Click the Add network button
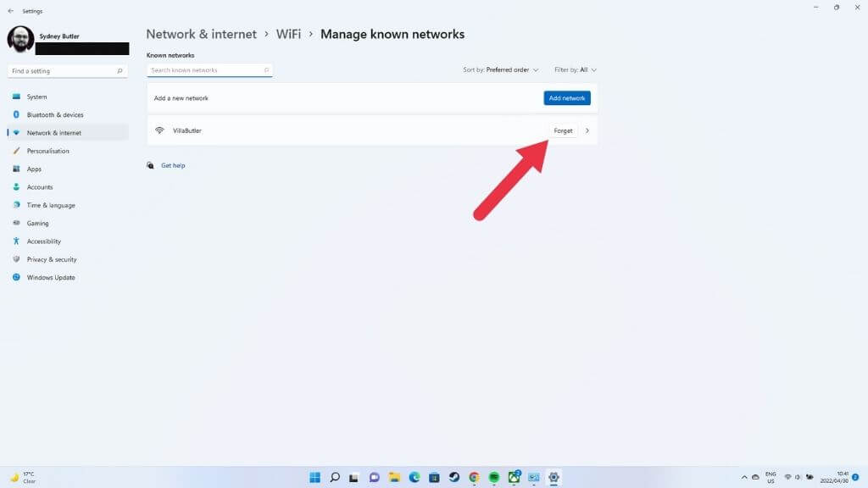The image size is (868, 488). (567, 98)
